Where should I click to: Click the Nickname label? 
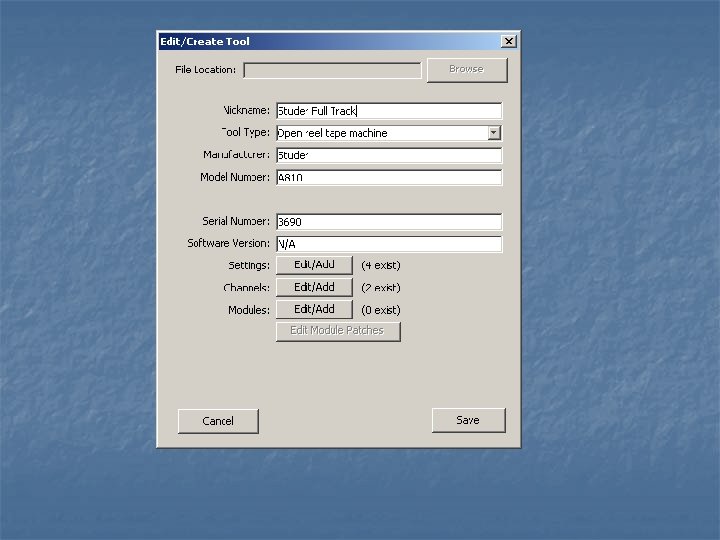click(x=247, y=110)
